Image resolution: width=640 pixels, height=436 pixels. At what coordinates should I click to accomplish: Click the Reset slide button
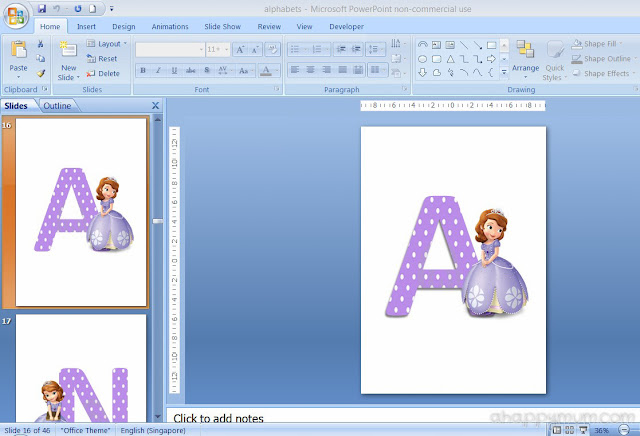click(102, 59)
